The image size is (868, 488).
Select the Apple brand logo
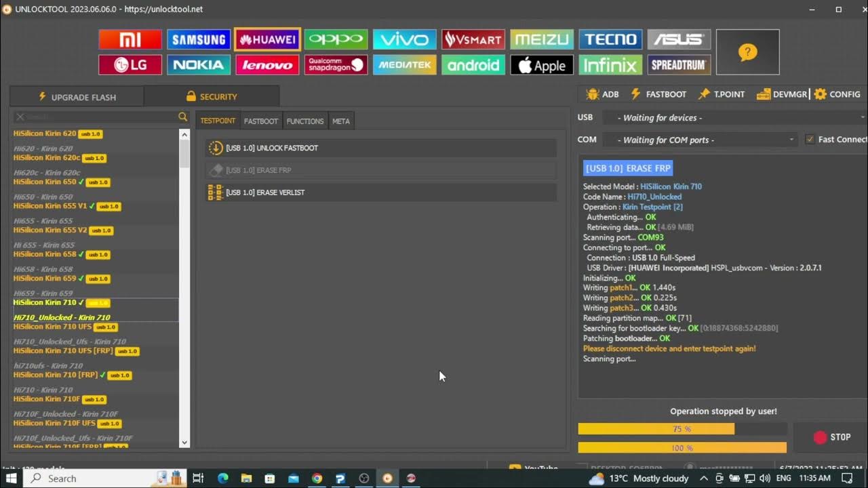[x=542, y=65]
